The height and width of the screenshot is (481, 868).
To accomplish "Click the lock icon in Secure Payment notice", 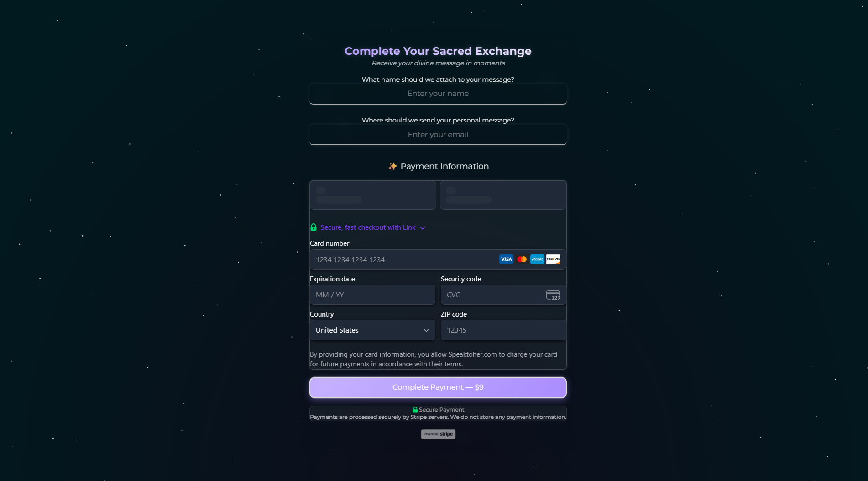I will [x=415, y=410].
